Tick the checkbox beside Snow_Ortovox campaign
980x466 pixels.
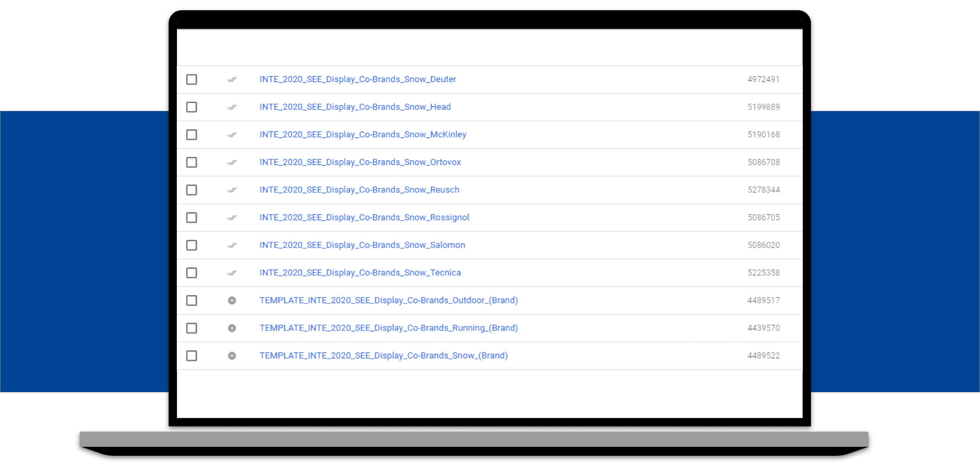click(192, 162)
